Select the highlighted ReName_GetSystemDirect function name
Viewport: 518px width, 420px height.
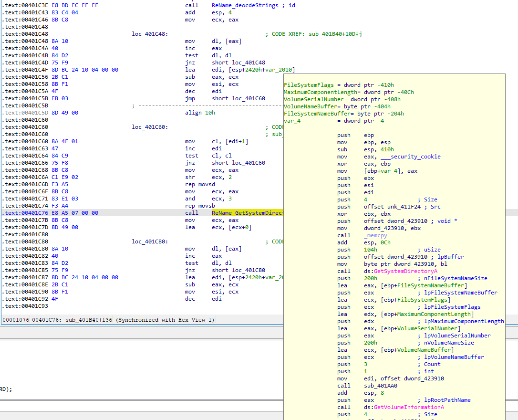pos(248,213)
